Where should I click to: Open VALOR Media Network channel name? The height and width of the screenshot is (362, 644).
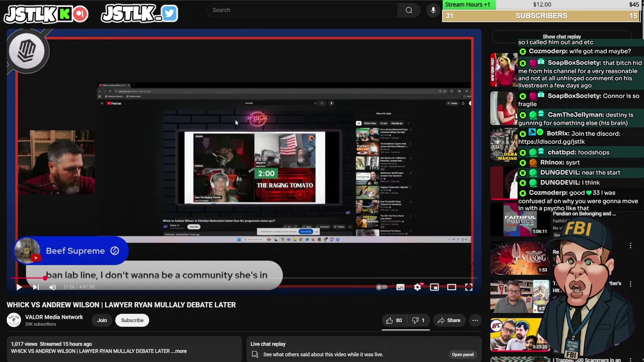point(54,317)
